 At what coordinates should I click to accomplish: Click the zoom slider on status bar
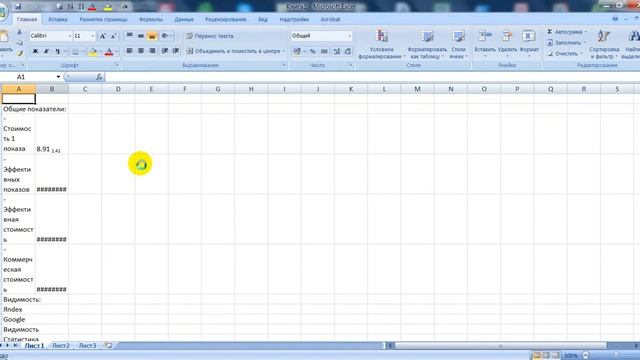pyautogui.click(x=616, y=356)
